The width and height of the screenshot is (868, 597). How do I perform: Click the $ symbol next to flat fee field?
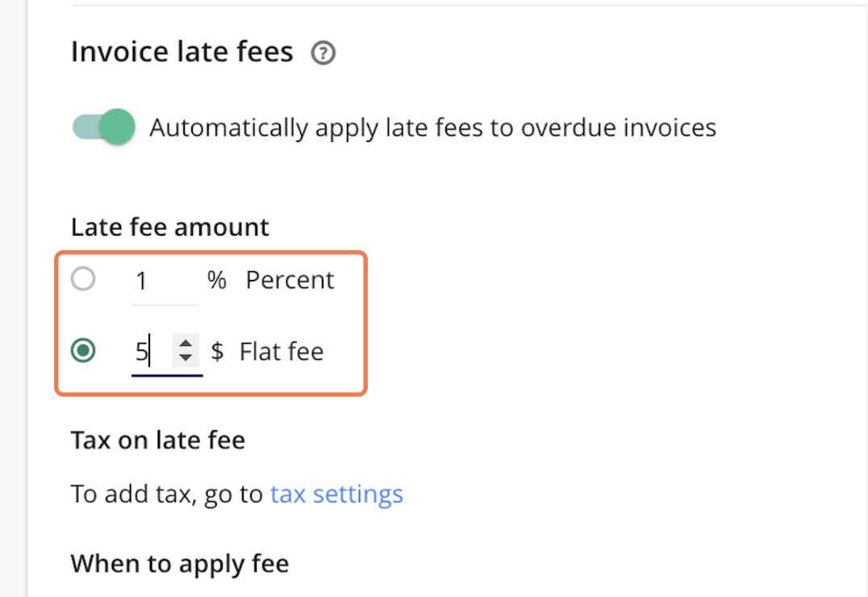click(217, 352)
